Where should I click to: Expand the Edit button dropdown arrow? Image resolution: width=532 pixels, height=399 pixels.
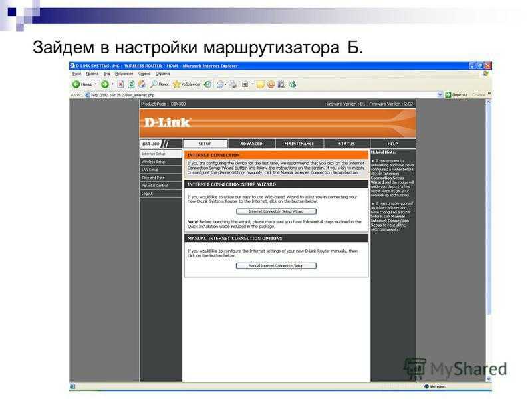[253, 84]
